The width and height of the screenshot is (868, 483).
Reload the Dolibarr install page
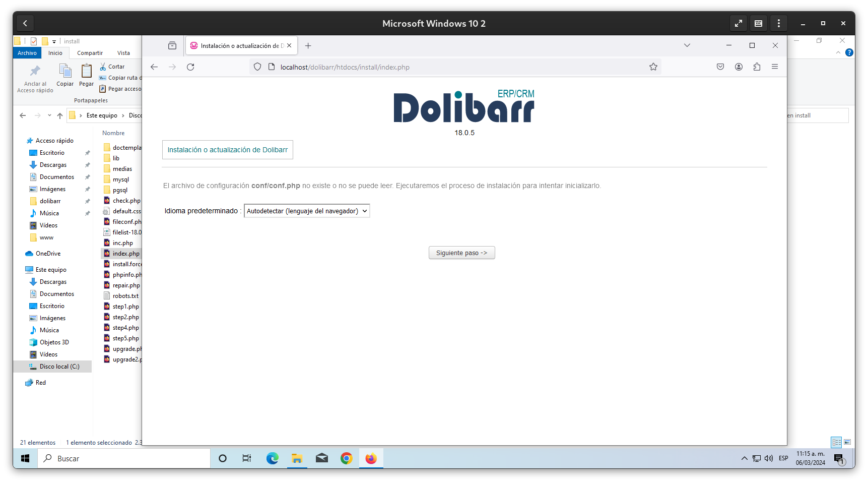[x=190, y=67]
